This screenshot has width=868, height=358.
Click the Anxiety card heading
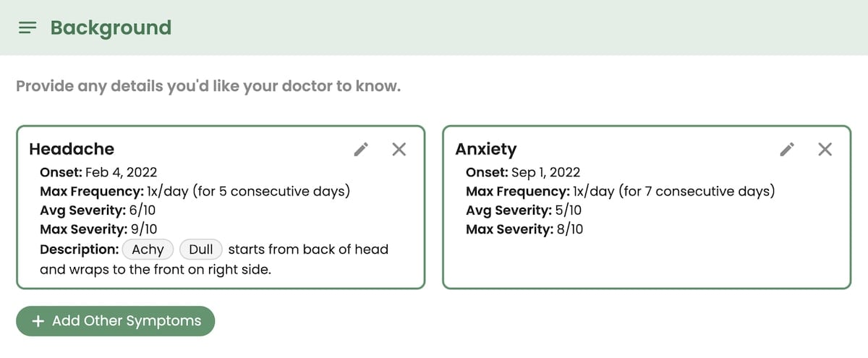coord(485,149)
